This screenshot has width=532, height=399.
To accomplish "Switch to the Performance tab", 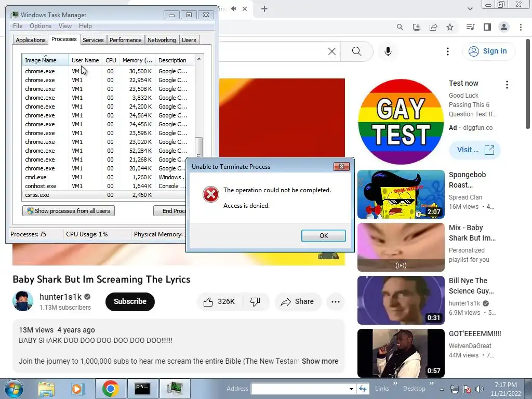I will click(126, 40).
